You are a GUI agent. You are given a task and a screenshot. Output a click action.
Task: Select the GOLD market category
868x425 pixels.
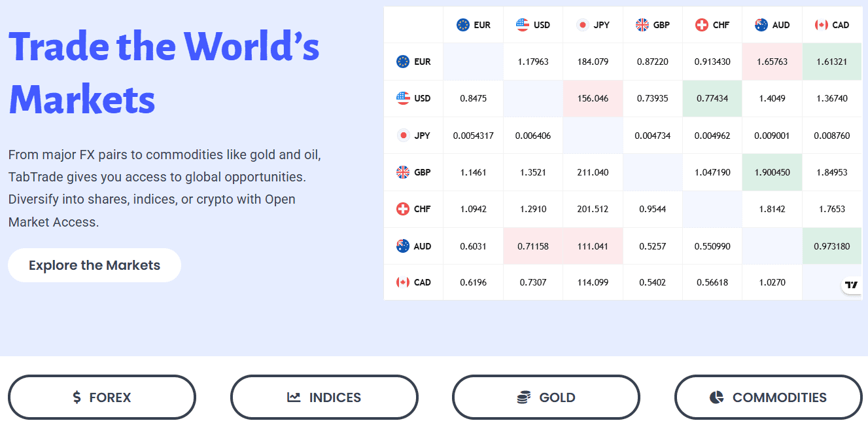point(546,397)
